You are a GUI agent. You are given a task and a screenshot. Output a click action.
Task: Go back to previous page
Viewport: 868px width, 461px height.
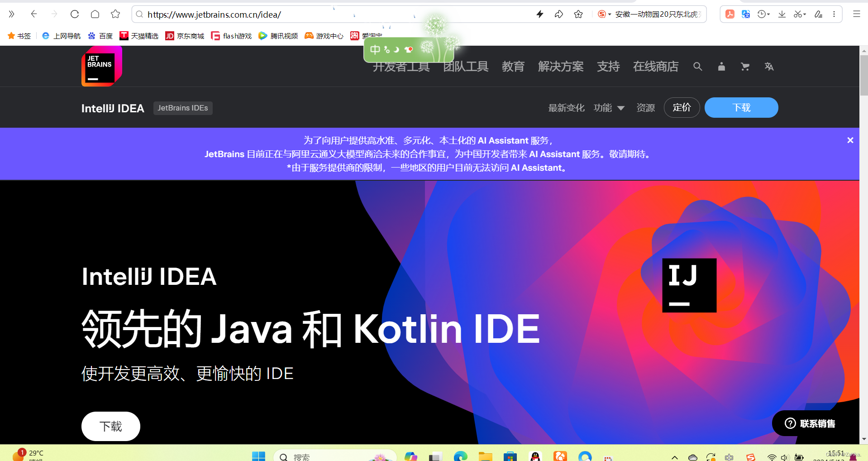tap(33, 14)
